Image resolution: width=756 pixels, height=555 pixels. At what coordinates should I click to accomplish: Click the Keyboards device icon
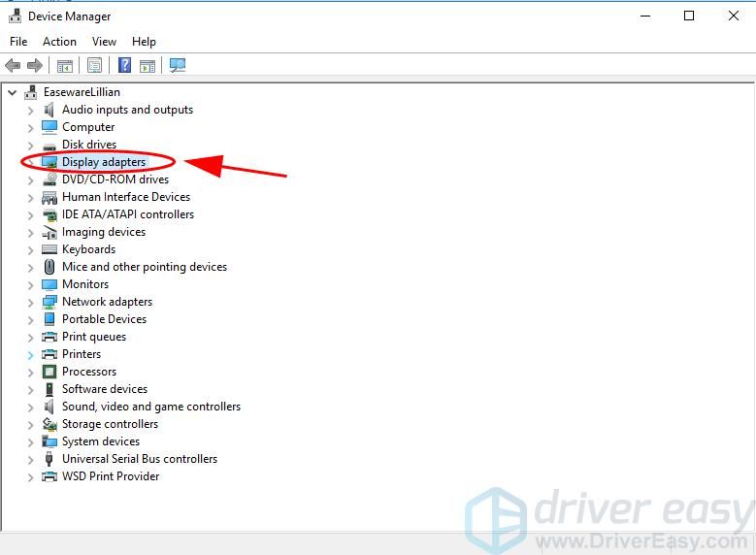49,249
